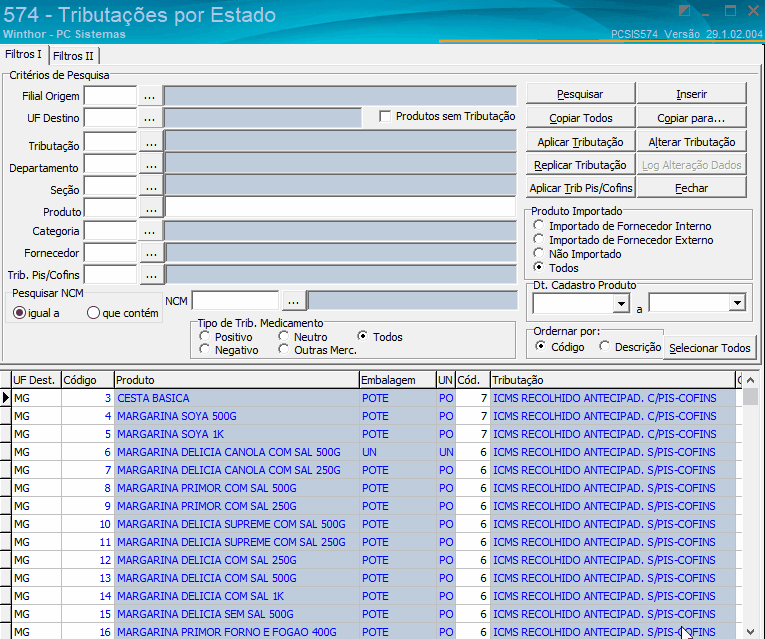The width and height of the screenshot is (765, 639).
Task: Select Importado de Fornecedor Interno option
Action: (539, 225)
